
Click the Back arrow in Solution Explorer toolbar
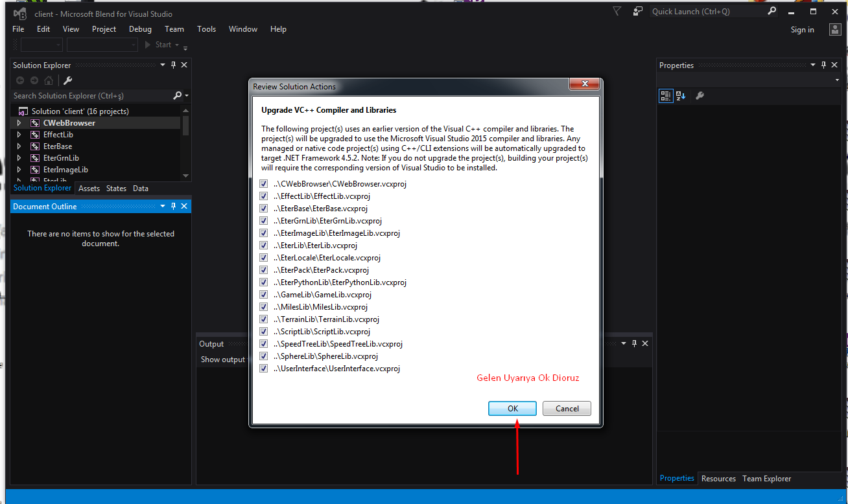point(20,80)
